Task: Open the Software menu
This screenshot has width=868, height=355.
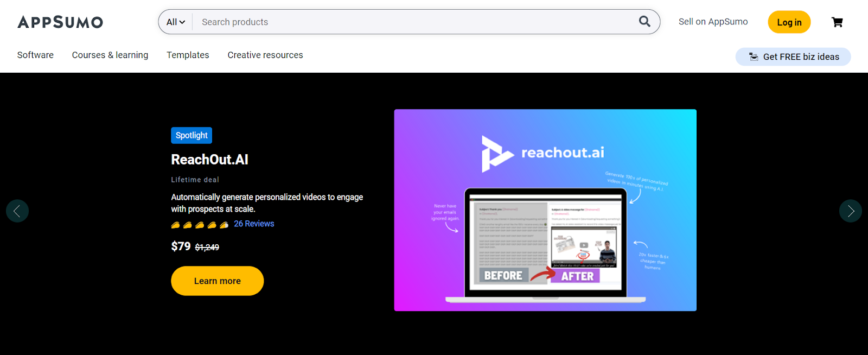Action: click(x=35, y=55)
